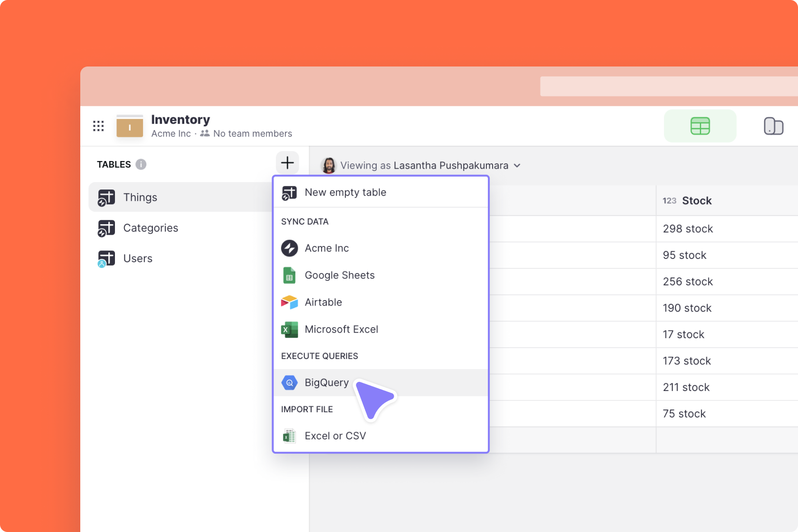Click the app grid icon beside Inventory
Image resolution: width=798 pixels, height=532 pixels.
click(x=98, y=126)
